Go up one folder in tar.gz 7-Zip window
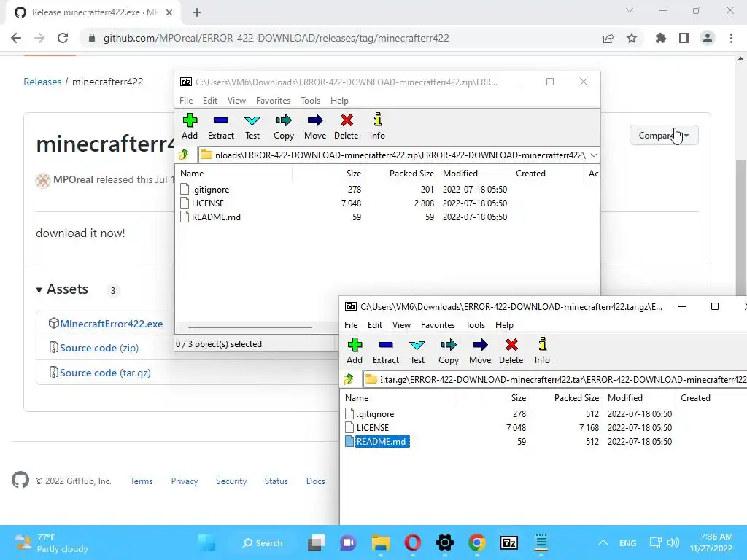Image resolution: width=747 pixels, height=560 pixels. click(349, 379)
